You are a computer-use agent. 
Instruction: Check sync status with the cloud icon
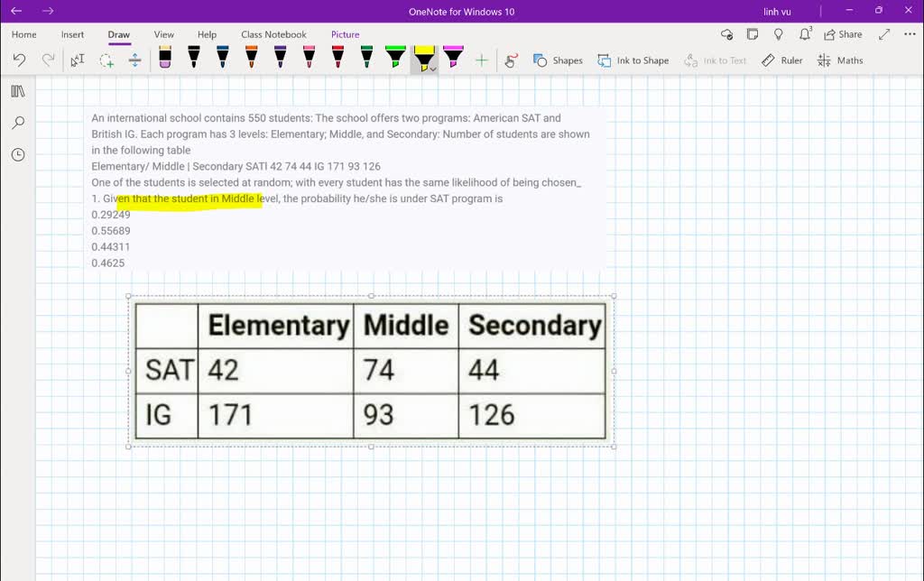point(727,33)
